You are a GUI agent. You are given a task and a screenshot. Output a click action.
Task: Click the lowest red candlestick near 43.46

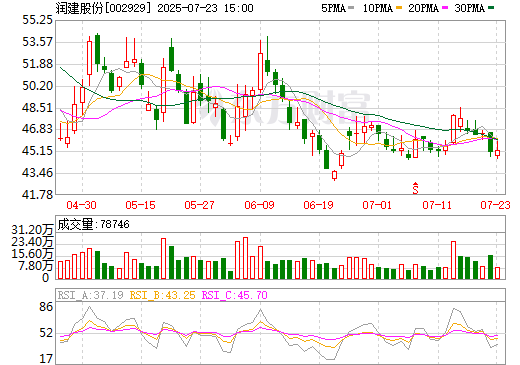click(334, 175)
